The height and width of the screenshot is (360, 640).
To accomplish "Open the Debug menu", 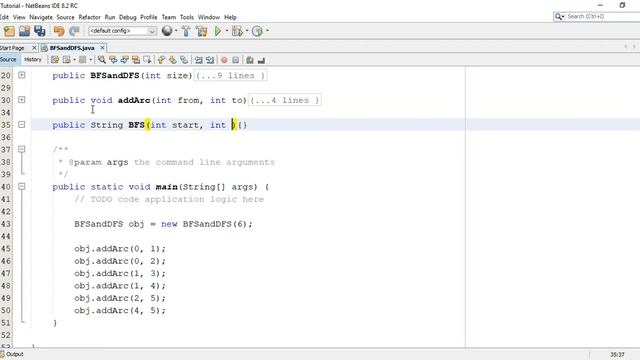I will tap(127, 17).
